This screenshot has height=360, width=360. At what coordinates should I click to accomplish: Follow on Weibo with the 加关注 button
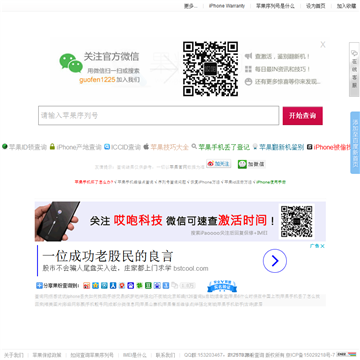(x=219, y=164)
